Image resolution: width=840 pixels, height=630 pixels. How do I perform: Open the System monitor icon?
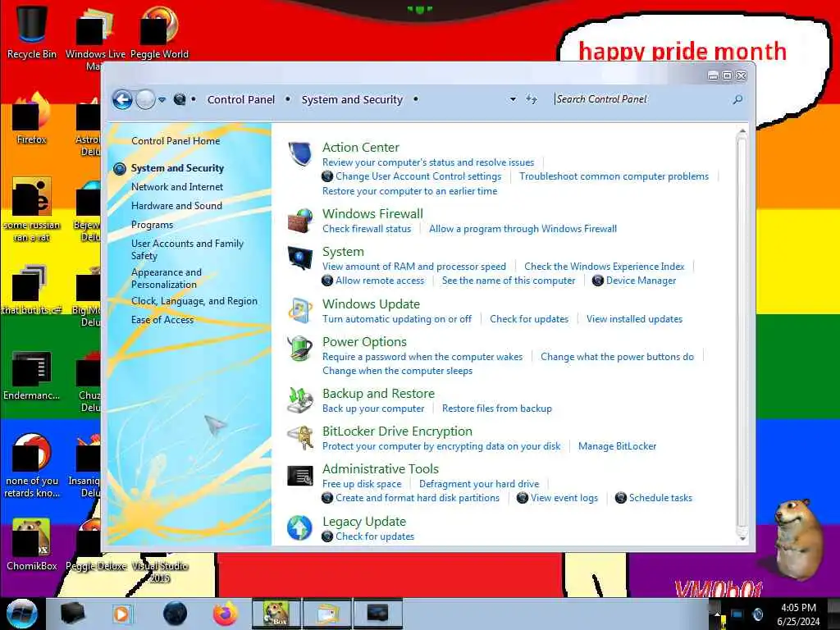click(299, 258)
